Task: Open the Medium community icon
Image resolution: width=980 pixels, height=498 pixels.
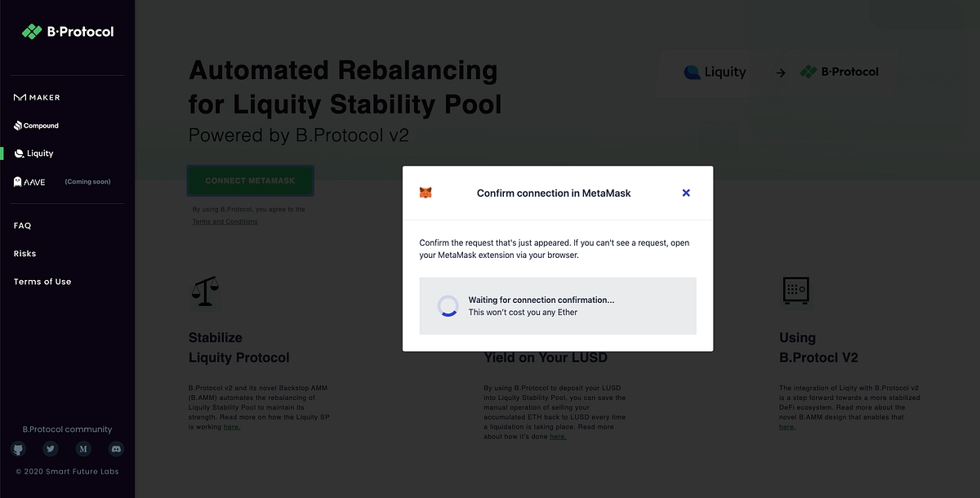Action: click(83, 449)
